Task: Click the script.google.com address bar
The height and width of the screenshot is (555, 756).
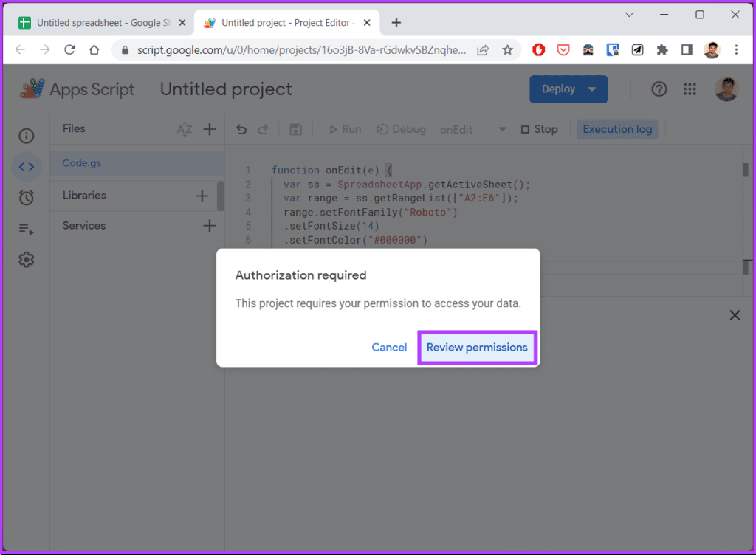Action: [x=301, y=50]
